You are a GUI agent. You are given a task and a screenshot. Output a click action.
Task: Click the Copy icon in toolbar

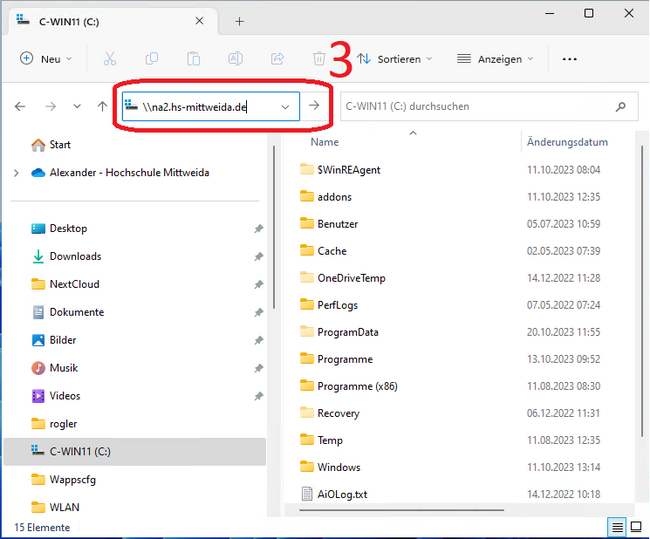pos(152,59)
